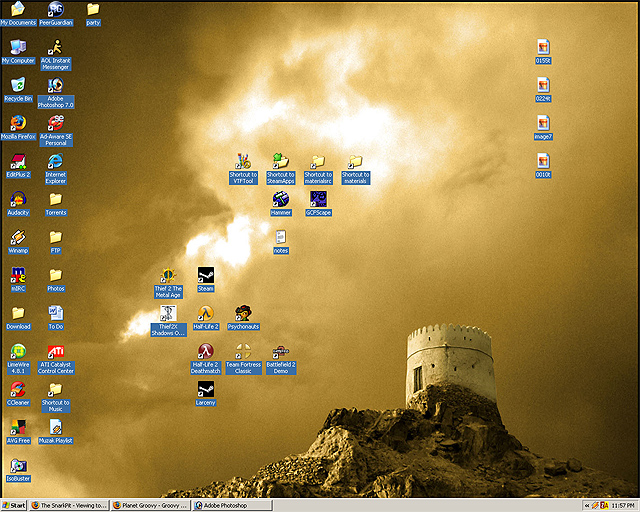Screen dimensions: 640x512
Task: Open the Steam shortcut
Action: 205,275
